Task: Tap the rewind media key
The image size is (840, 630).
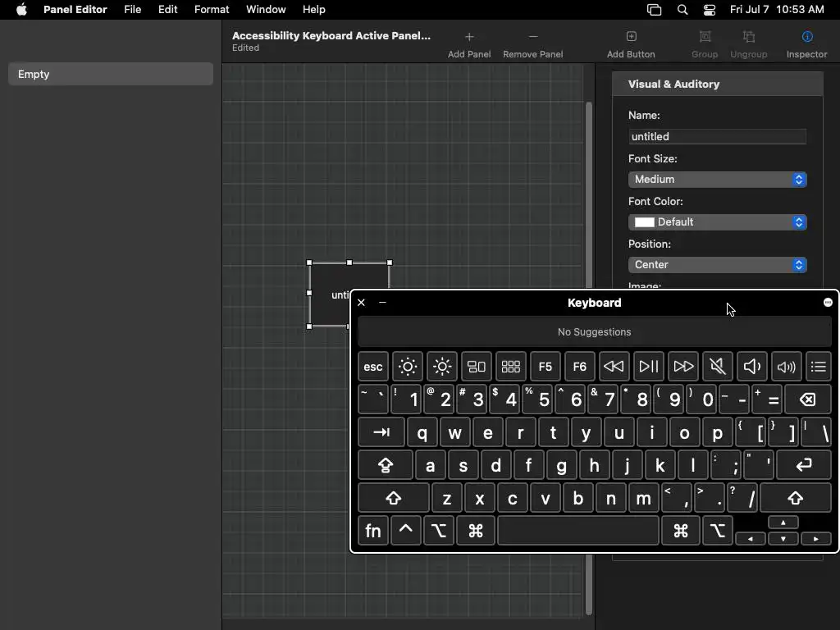Action: point(614,367)
